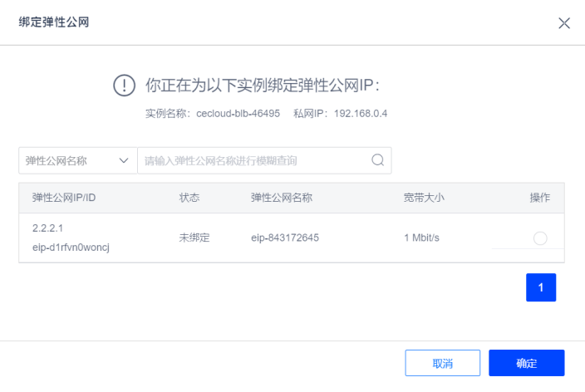Click the exclamation warning icon

[x=124, y=85]
